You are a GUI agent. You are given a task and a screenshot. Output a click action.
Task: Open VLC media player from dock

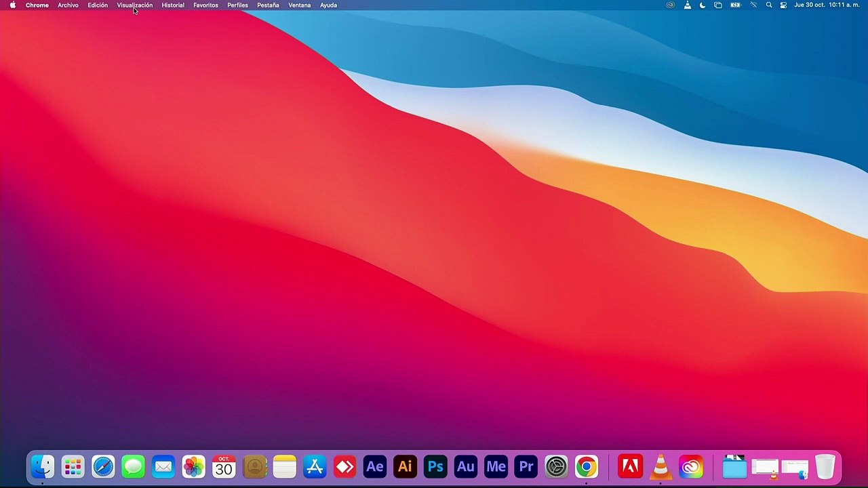[x=660, y=466]
